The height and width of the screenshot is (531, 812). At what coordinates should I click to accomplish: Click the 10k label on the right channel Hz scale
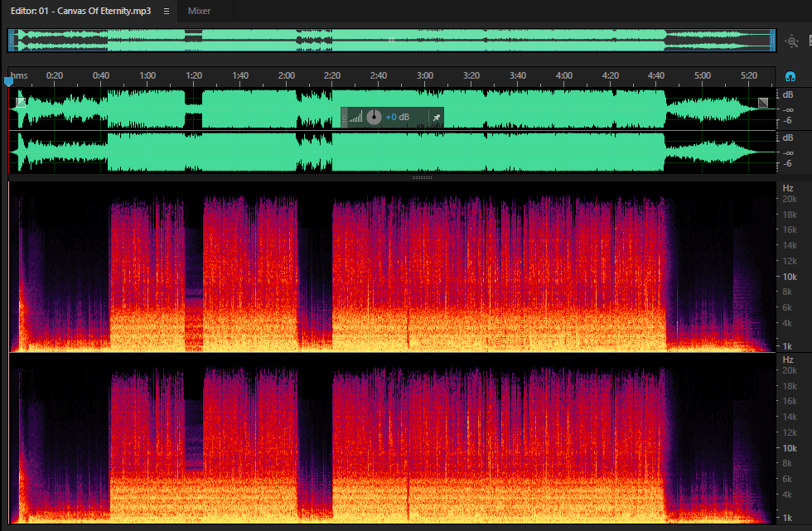790,448
